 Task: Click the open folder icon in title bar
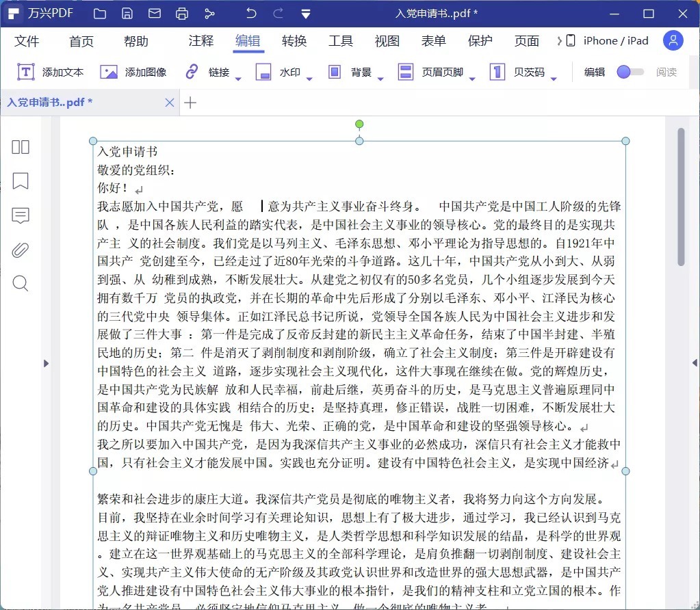[x=100, y=14]
